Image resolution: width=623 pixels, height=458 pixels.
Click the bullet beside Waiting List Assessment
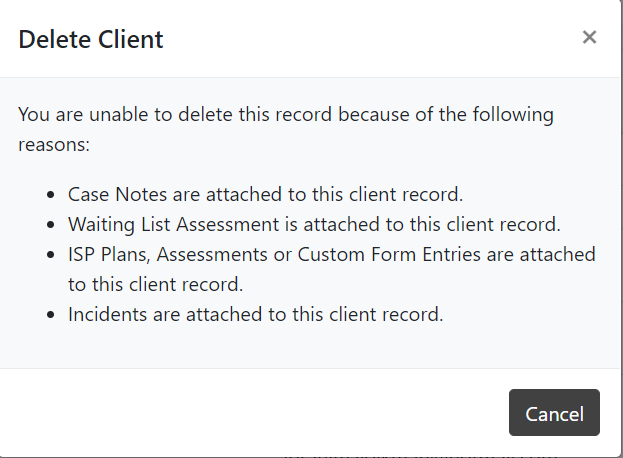(53, 225)
